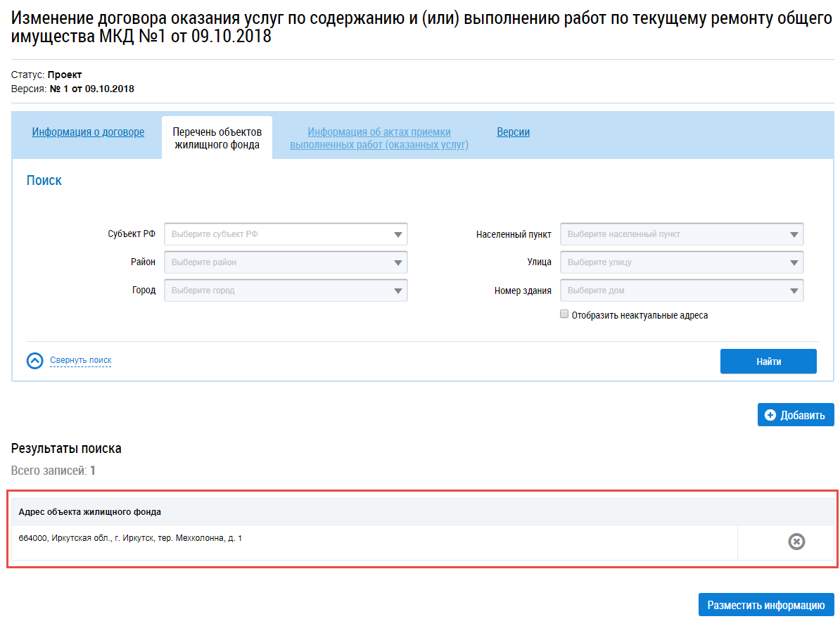Click Адрес объекта жилищного фонда column header
Screen dimensions: 840x626
pyautogui.click(x=90, y=512)
